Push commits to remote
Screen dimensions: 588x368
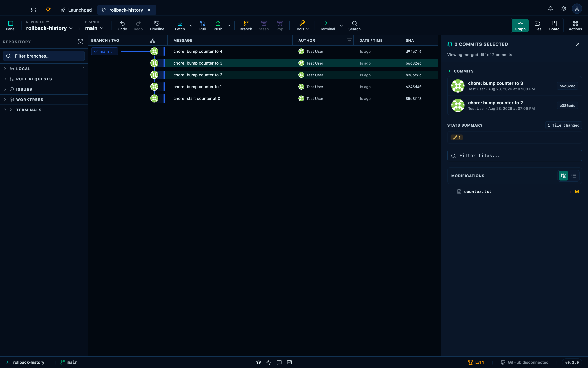[x=218, y=26]
